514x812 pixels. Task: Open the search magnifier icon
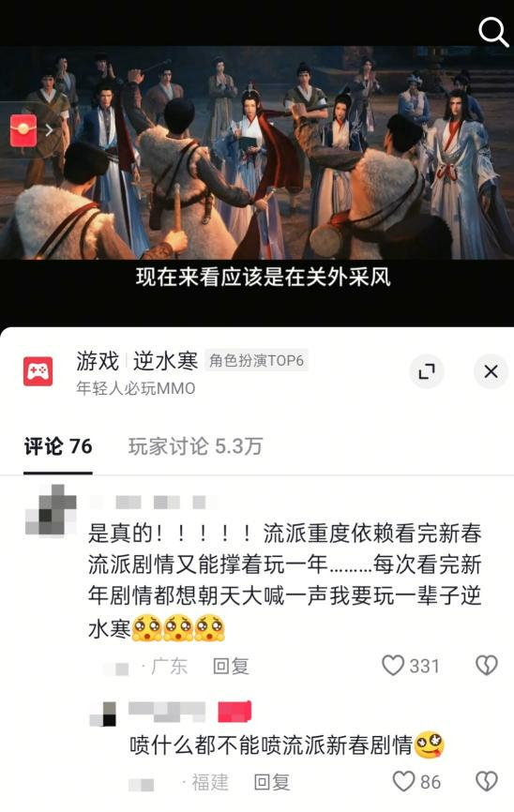(x=492, y=32)
